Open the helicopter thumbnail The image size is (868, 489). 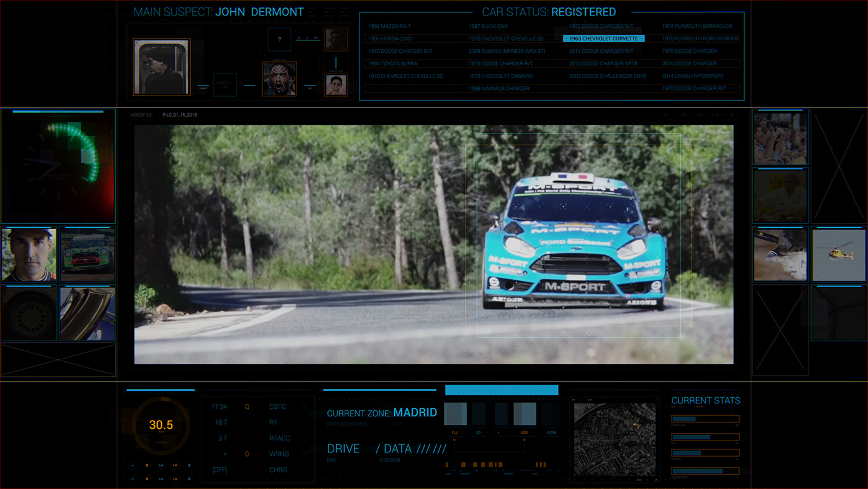[x=839, y=254]
